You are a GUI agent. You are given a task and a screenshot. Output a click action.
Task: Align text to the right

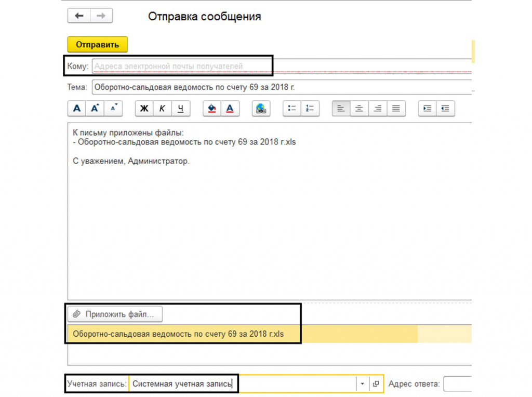[378, 109]
